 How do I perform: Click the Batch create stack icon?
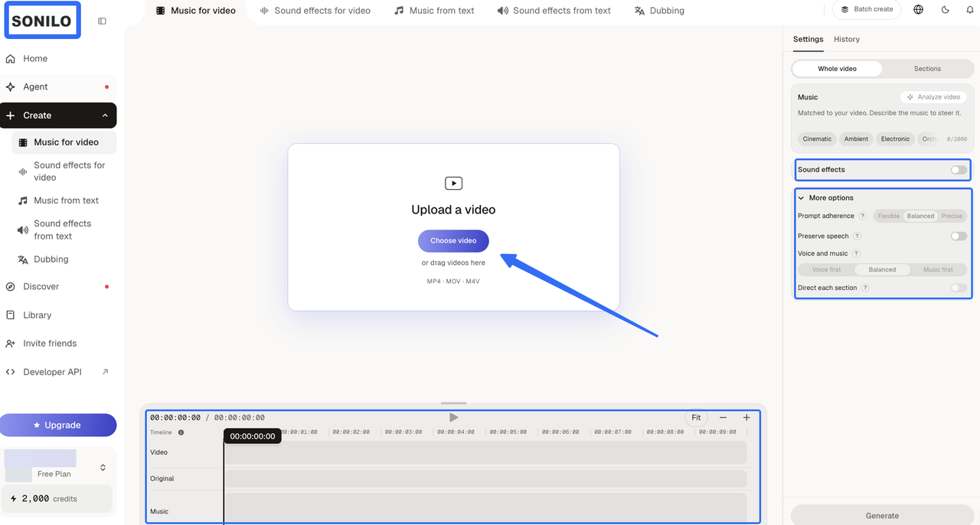tap(845, 10)
